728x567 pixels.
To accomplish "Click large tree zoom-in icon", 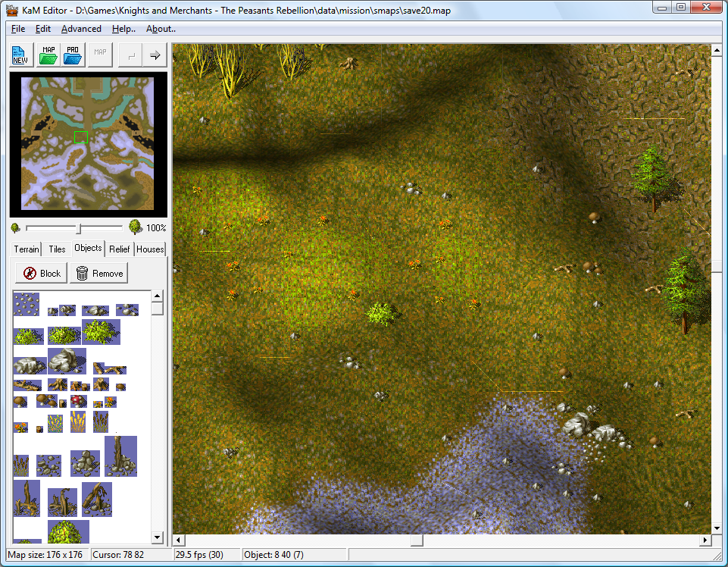I will [135, 227].
